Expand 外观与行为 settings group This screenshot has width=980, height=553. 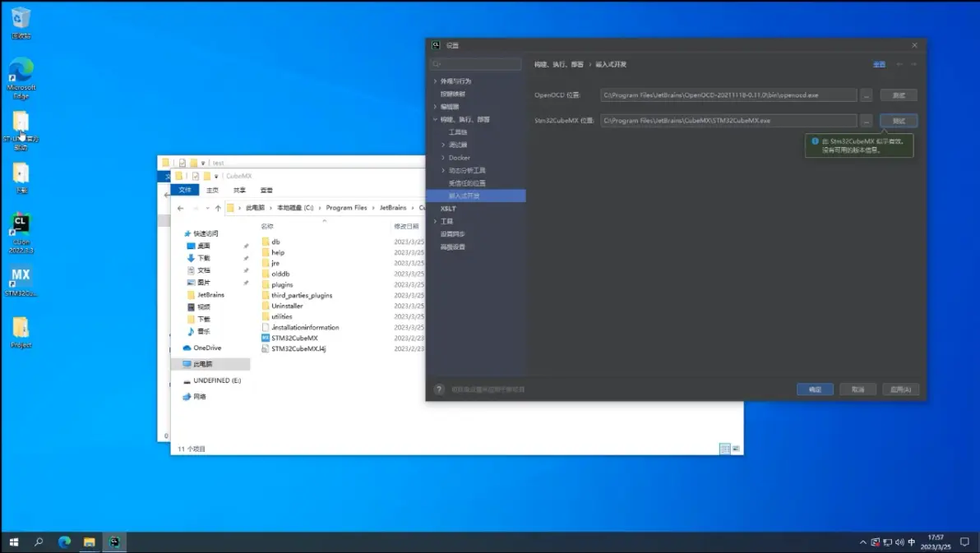tap(435, 81)
